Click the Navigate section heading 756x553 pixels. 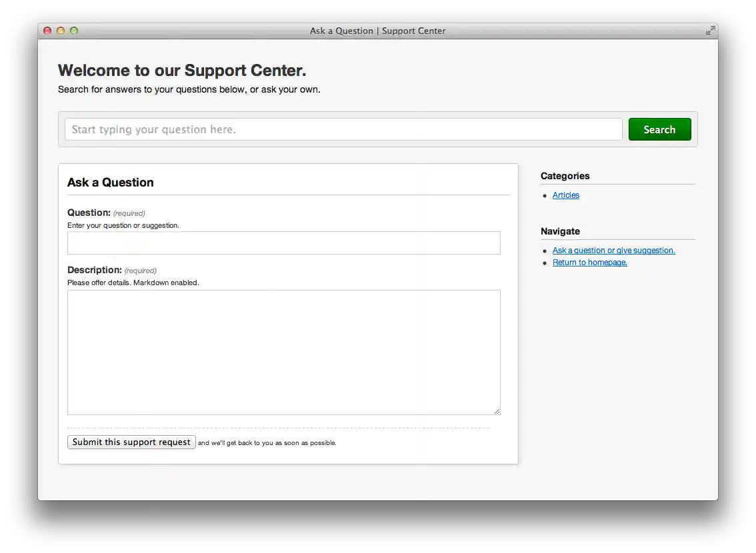point(560,231)
